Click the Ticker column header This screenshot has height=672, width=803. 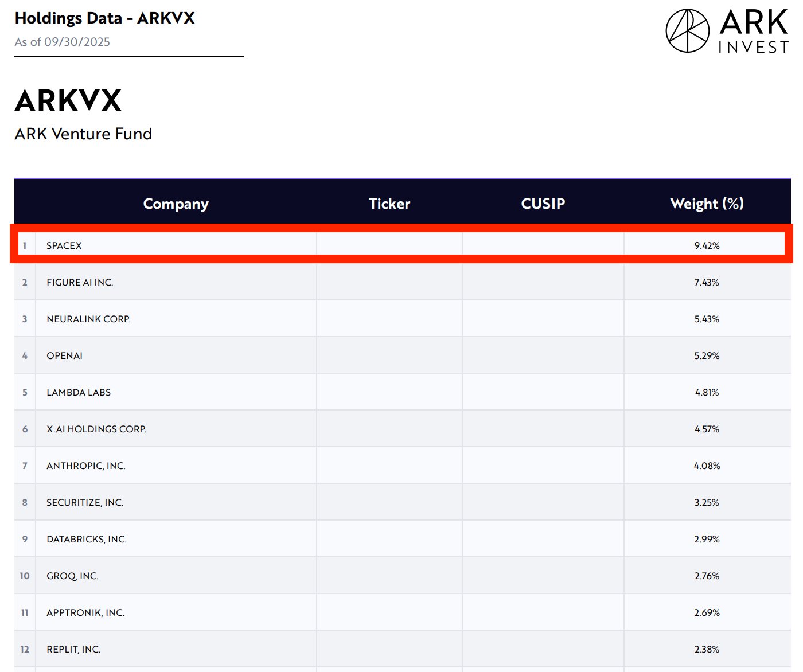tap(389, 204)
